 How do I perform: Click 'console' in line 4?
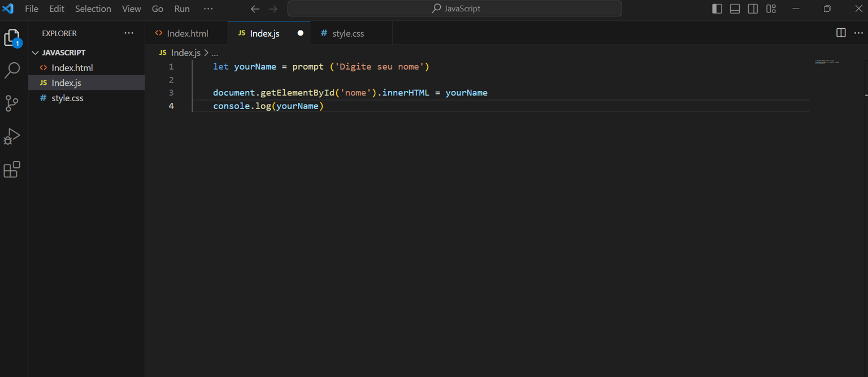tap(231, 106)
